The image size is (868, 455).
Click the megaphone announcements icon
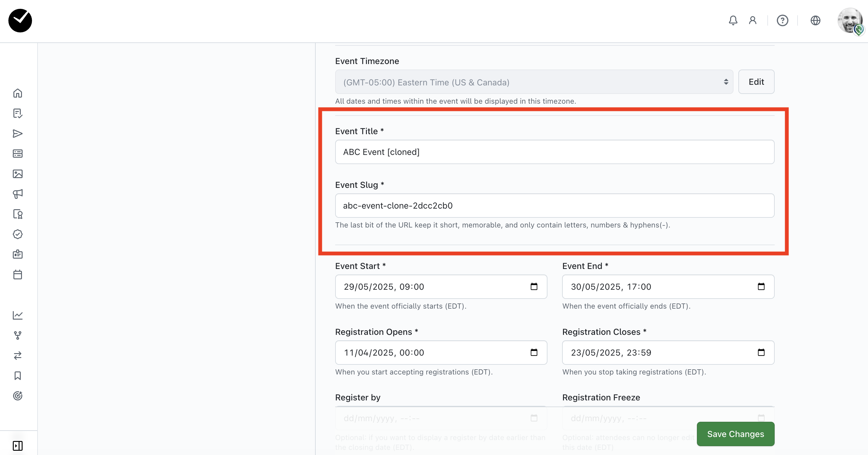click(x=17, y=194)
